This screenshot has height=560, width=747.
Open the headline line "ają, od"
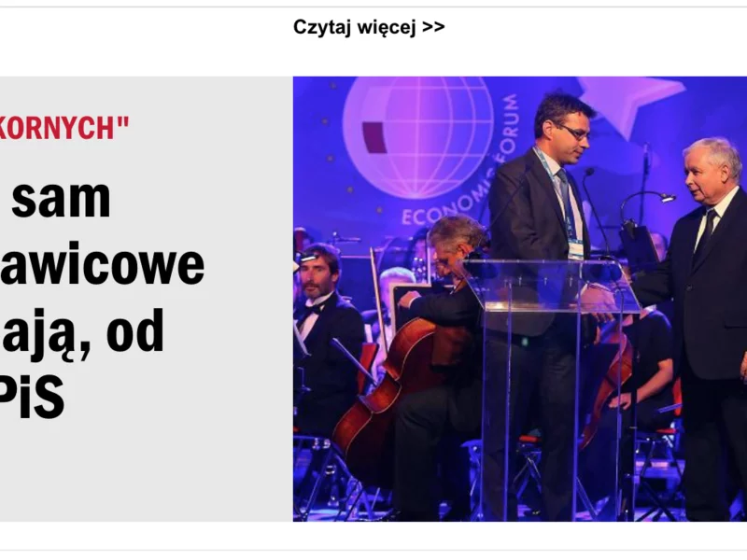pyautogui.click(x=82, y=331)
